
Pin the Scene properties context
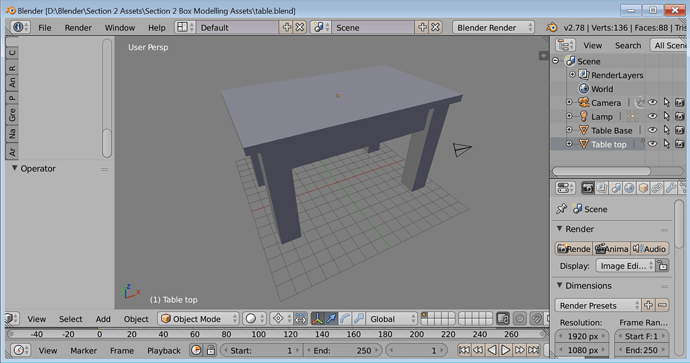[x=562, y=209]
